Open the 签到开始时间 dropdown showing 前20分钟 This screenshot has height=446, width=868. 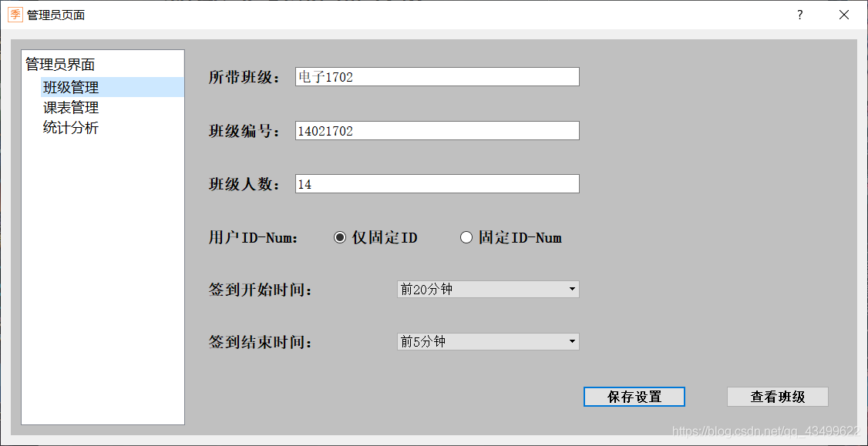click(488, 290)
